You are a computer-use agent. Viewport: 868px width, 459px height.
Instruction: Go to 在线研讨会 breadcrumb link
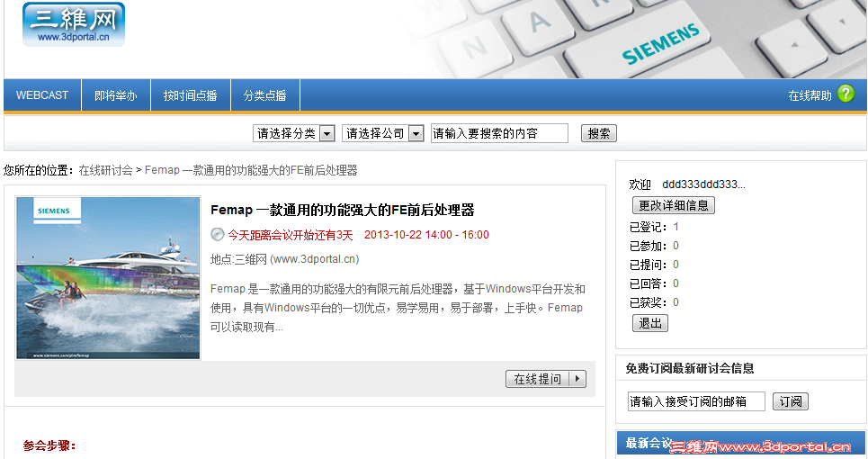click(x=105, y=170)
